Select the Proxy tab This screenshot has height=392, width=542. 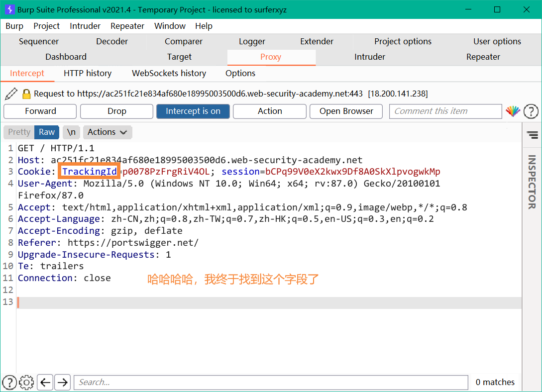click(x=271, y=57)
